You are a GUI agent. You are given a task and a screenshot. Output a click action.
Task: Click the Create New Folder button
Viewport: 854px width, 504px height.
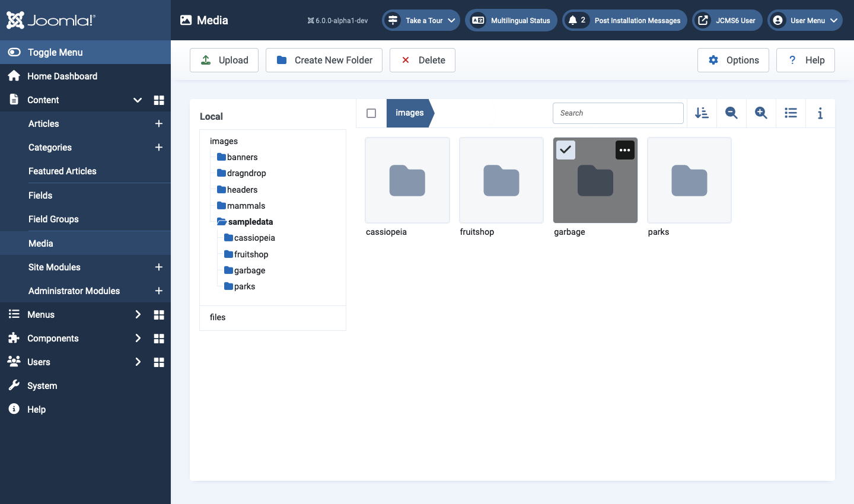324,60
